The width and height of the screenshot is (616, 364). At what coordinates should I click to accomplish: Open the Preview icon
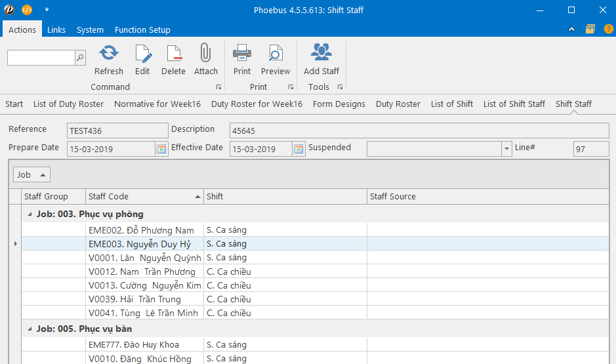point(276,53)
